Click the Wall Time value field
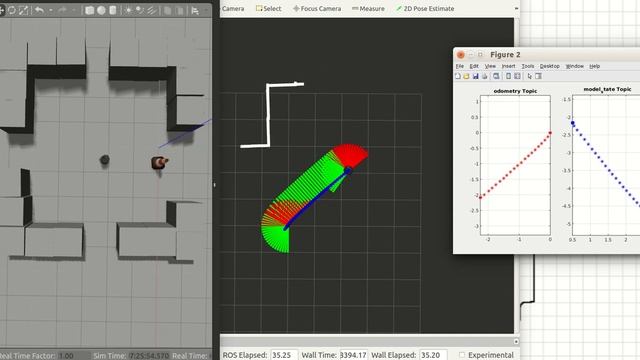The image size is (640, 360). (x=353, y=355)
